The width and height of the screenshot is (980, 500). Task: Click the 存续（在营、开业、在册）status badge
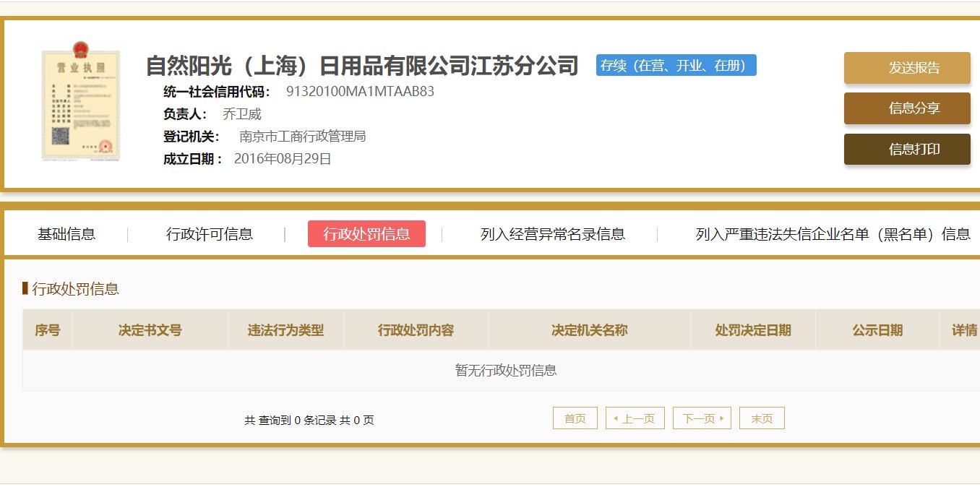tap(675, 65)
